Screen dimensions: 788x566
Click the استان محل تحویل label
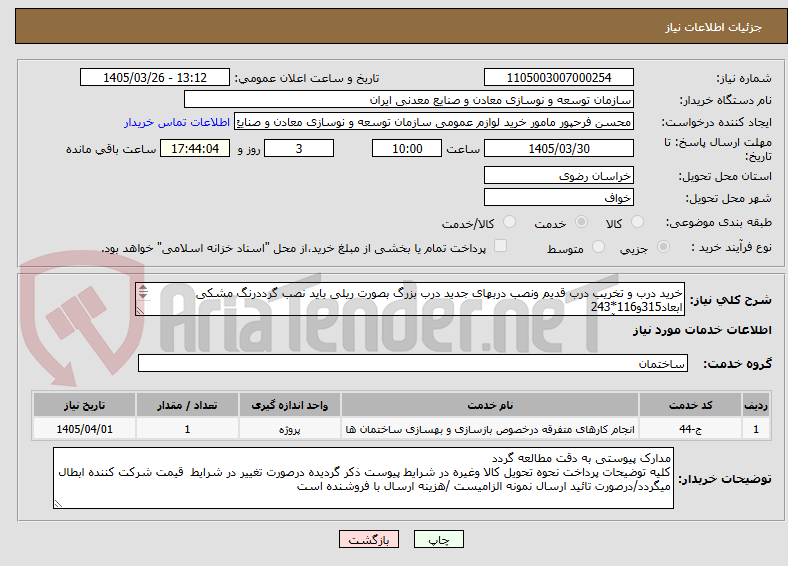coord(725,176)
